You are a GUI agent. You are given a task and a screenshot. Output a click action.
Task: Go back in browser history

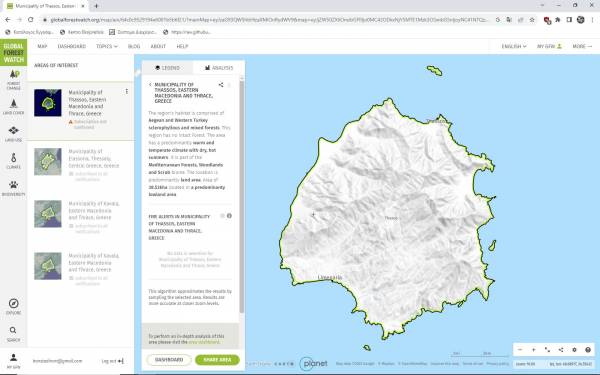pyautogui.click(x=8, y=20)
